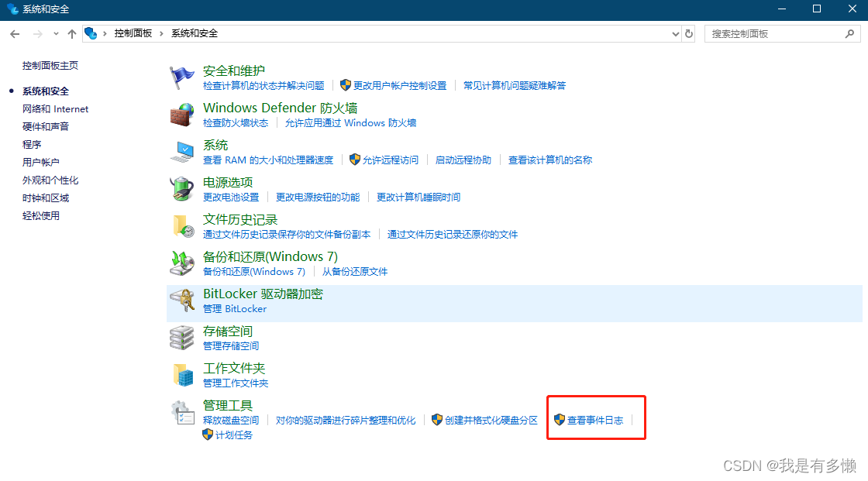Viewport: 868px width, 481px height.
Task: Click 允许远程访问 link
Action: click(391, 160)
